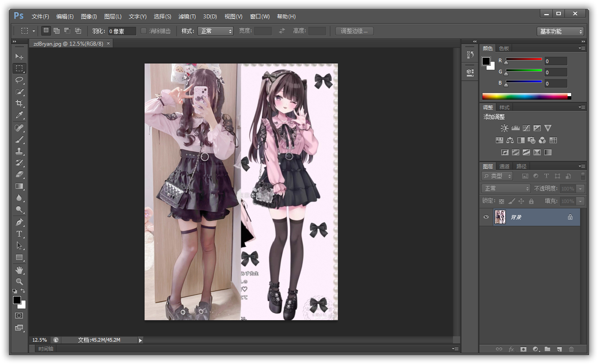
Task: Click the color spectrum ramp bar
Action: [525, 96]
